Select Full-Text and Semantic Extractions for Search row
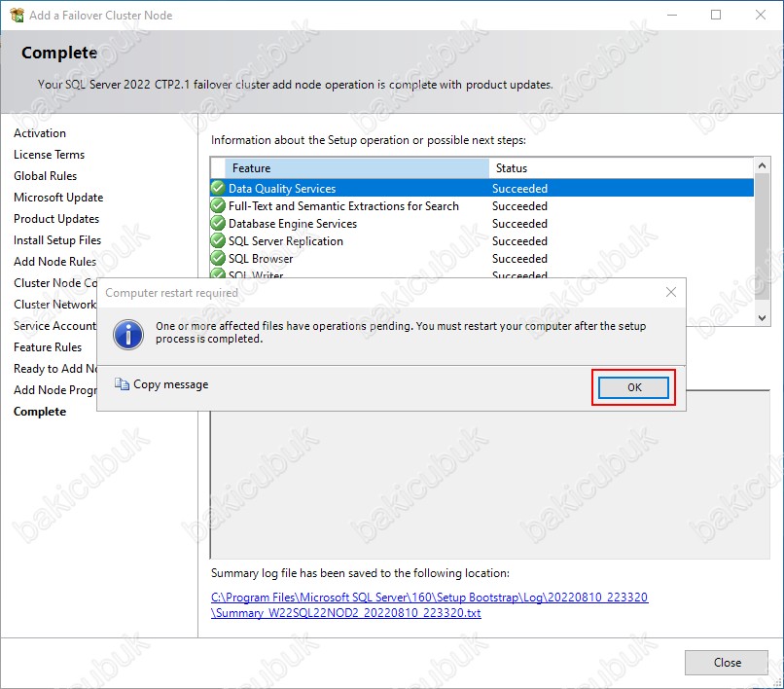 click(x=482, y=205)
